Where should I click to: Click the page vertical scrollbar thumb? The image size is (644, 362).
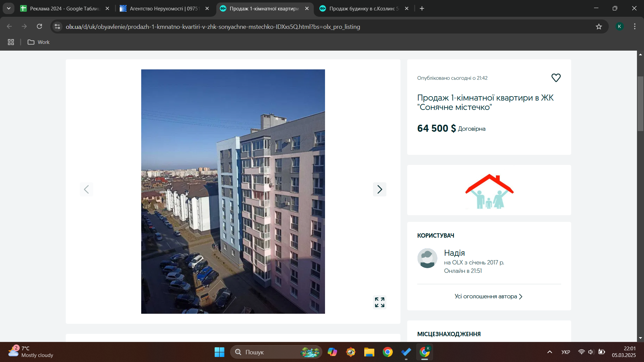pyautogui.click(x=640, y=104)
